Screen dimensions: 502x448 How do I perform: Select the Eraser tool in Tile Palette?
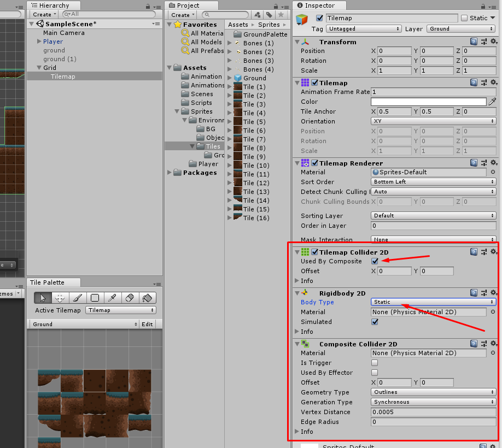tap(130, 298)
